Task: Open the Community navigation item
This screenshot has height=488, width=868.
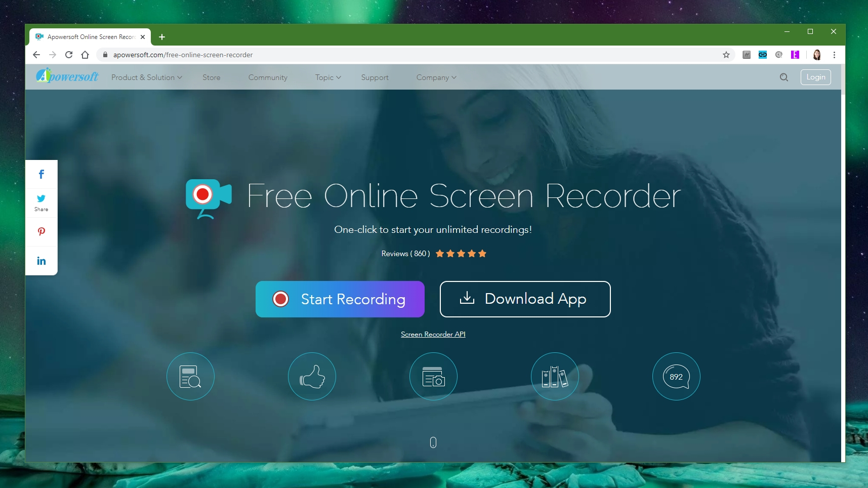Action: [268, 77]
